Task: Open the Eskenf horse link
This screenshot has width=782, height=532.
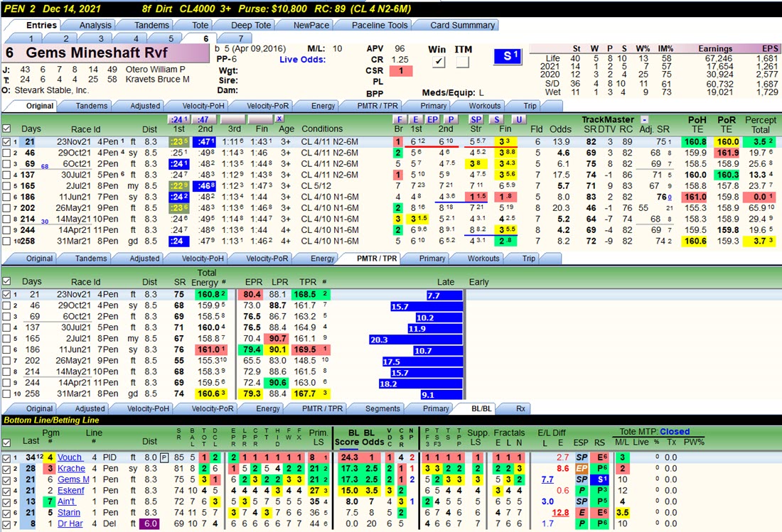Action: coord(71,490)
